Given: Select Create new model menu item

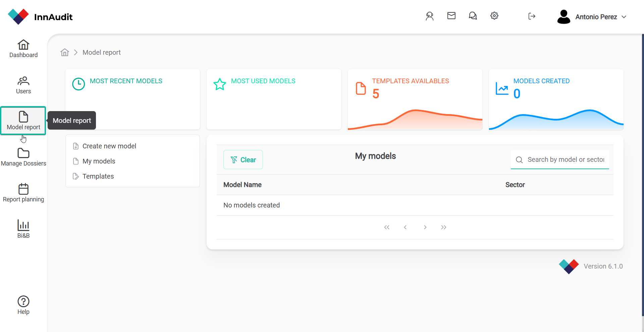Looking at the screenshot, I should (109, 146).
